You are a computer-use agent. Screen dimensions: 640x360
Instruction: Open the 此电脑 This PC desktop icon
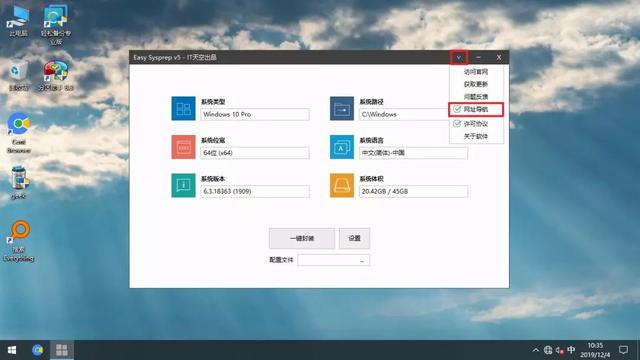point(18,21)
